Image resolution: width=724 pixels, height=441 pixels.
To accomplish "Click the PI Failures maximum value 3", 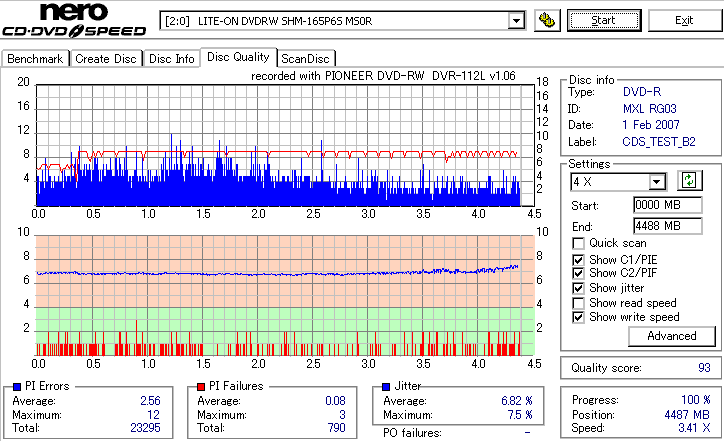I will (342, 415).
